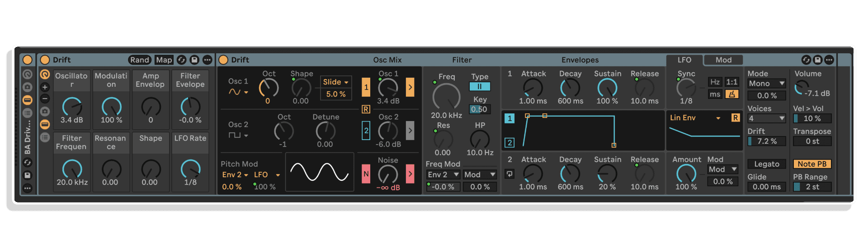Click the Drift amount 7.2 % slider
Image resolution: width=868 pixels, height=249 pixels.
click(767, 141)
